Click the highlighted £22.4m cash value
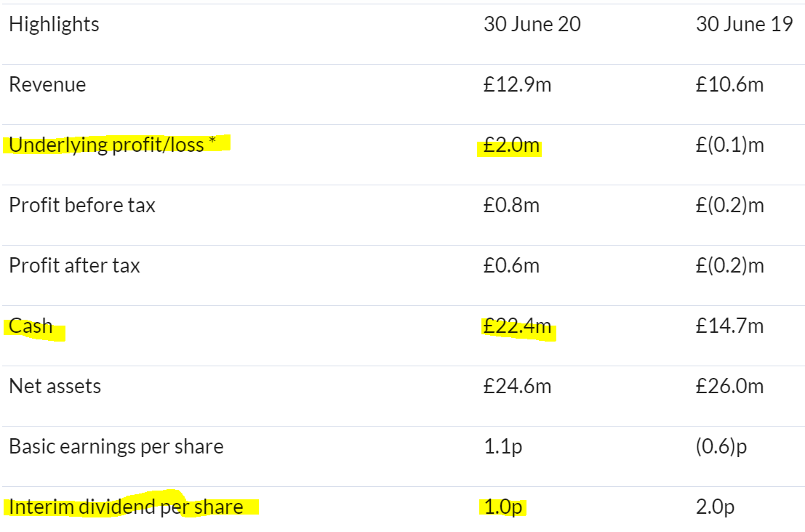805x532 pixels. pyautogui.click(x=518, y=326)
